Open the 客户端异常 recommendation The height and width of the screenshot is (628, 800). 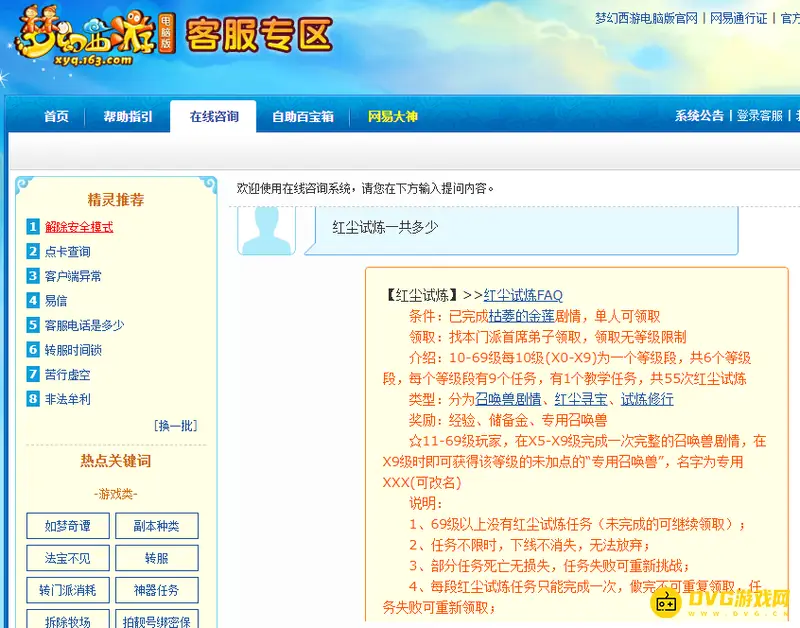point(73,276)
